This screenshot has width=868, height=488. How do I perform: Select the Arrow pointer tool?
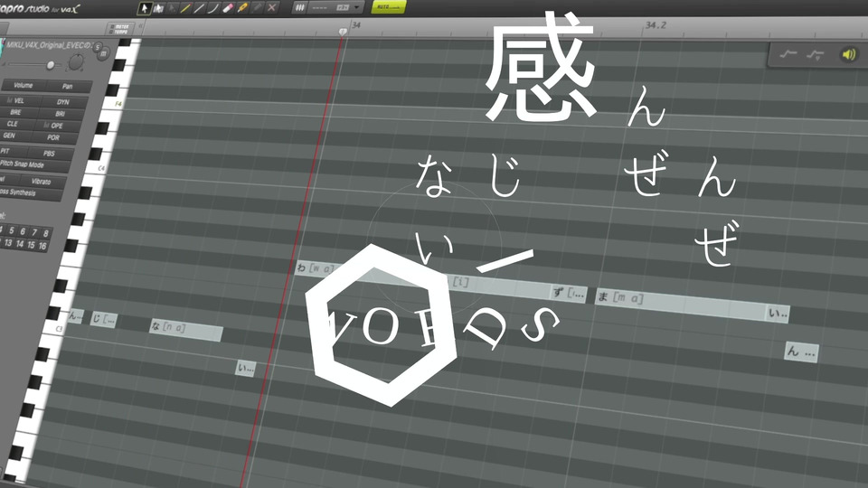(144, 8)
